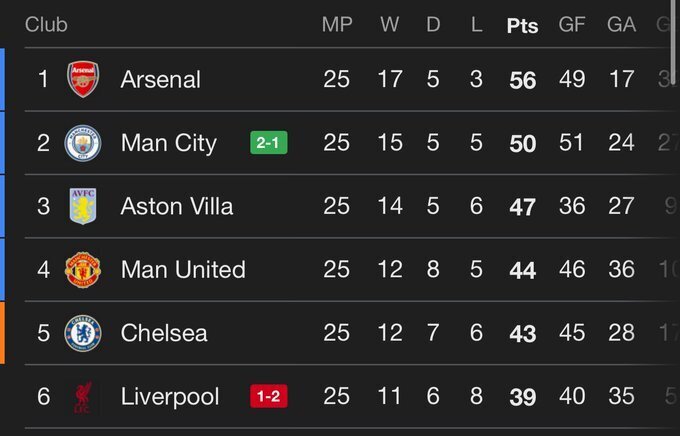This screenshot has width=680, height=436.
Task: Click the Liverpool club crest
Action: pos(83,397)
